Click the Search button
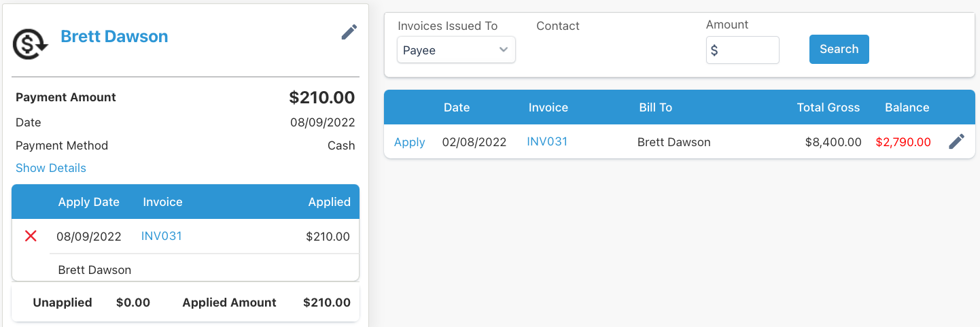The image size is (980, 327). pos(839,49)
